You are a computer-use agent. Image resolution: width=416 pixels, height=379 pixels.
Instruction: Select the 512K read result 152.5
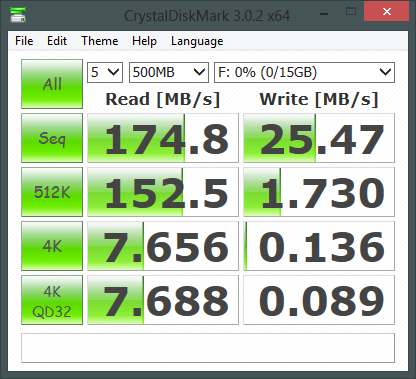point(163,192)
